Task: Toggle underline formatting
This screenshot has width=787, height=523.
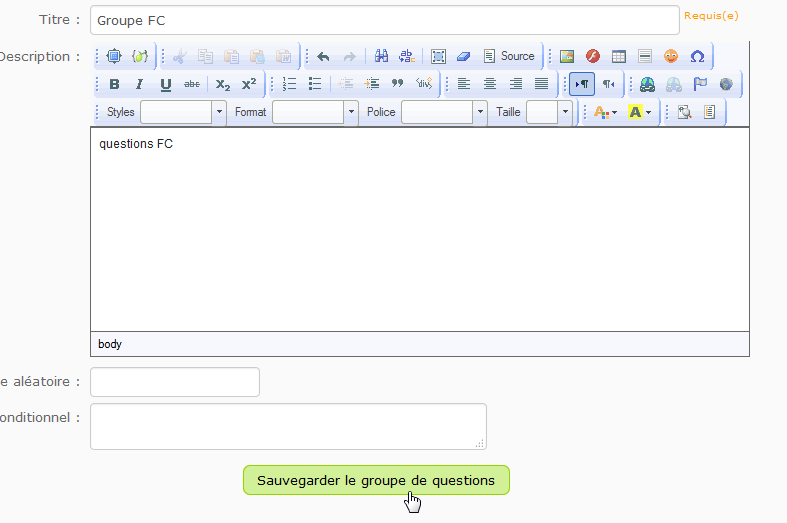Action: 165,84
